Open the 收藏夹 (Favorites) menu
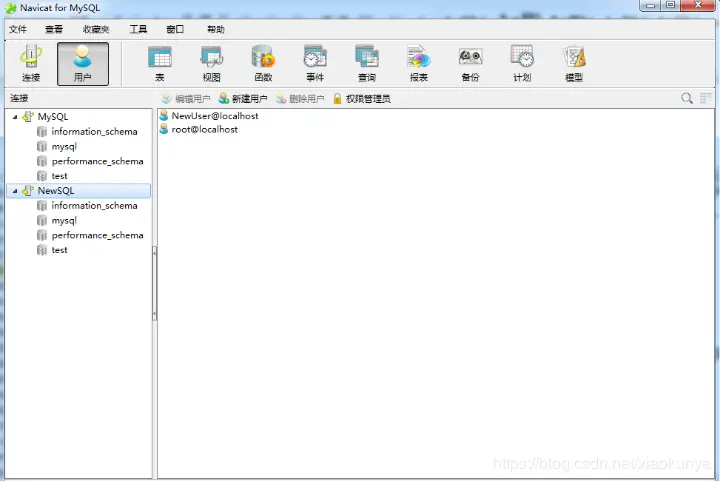This screenshot has width=720, height=482. coord(96,29)
